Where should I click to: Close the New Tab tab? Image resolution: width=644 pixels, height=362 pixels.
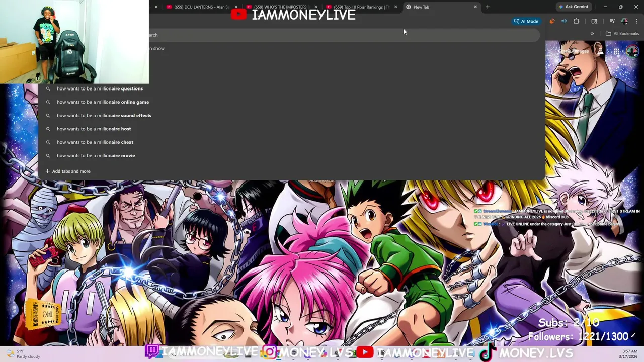click(x=475, y=7)
